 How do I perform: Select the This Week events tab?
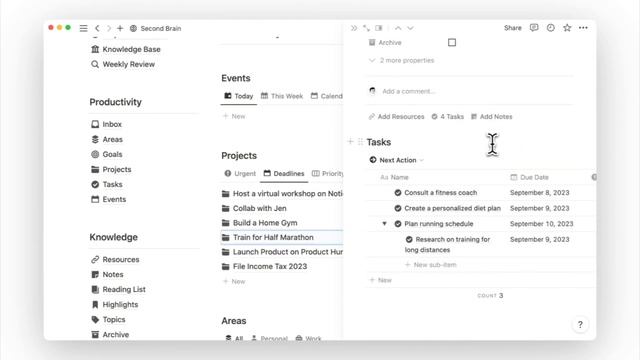point(282,96)
